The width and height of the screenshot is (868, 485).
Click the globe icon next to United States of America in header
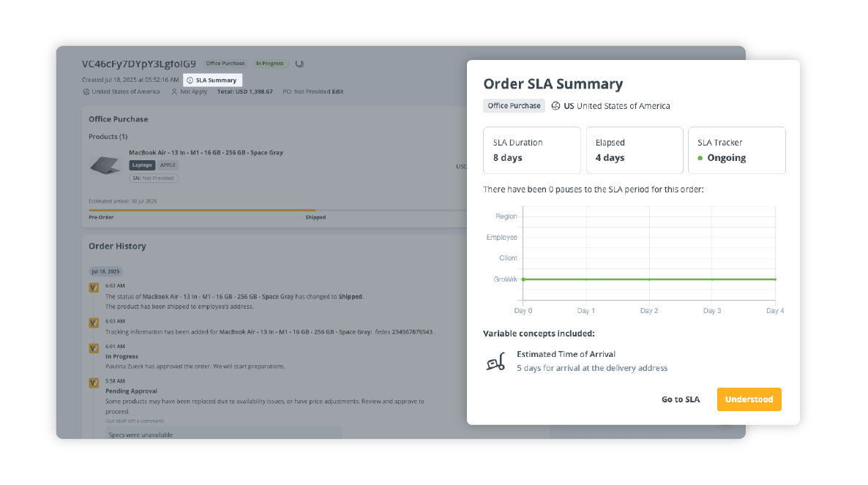[x=86, y=91]
